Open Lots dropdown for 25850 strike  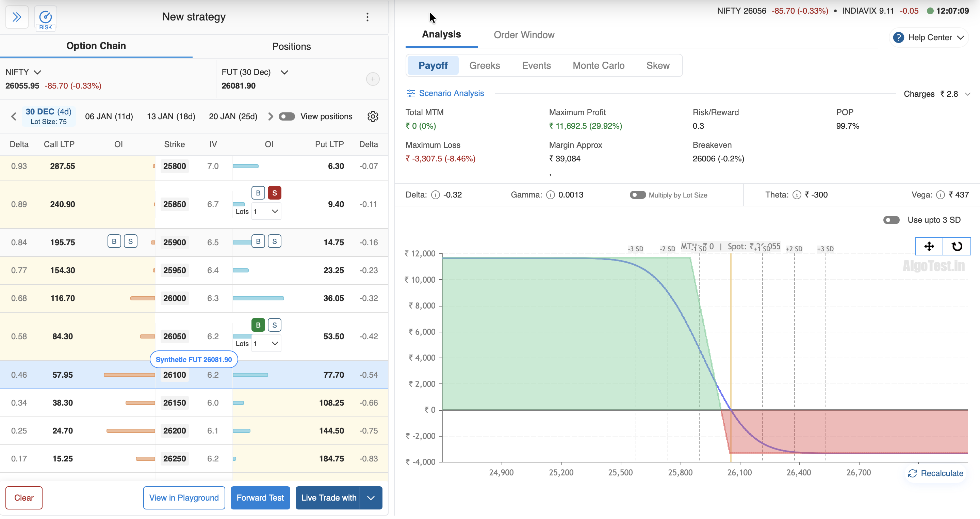(x=266, y=211)
